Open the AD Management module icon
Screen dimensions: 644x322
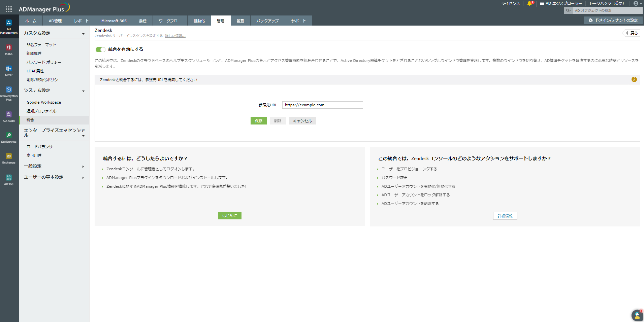(9, 27)
